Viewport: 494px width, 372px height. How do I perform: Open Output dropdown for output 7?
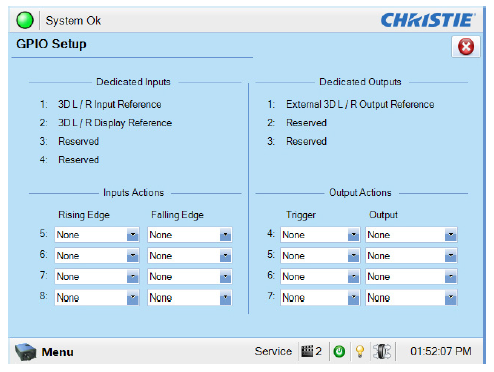411,297
